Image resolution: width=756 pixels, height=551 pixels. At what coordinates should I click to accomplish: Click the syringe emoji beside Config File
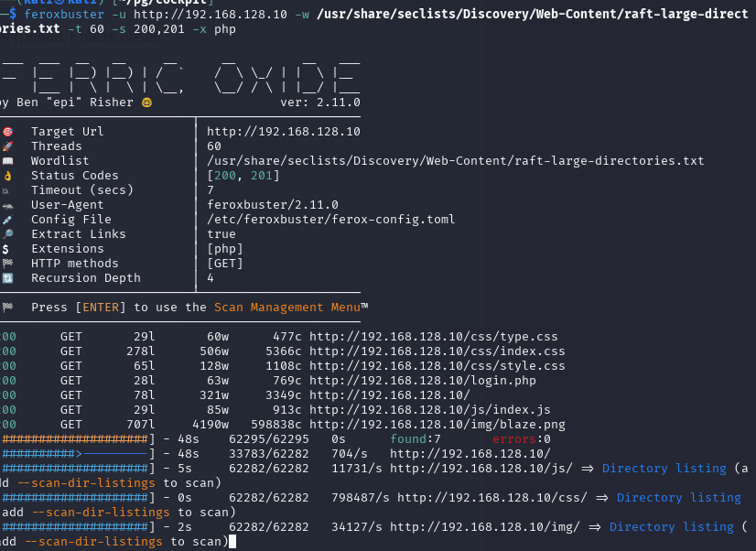[7, 220]
